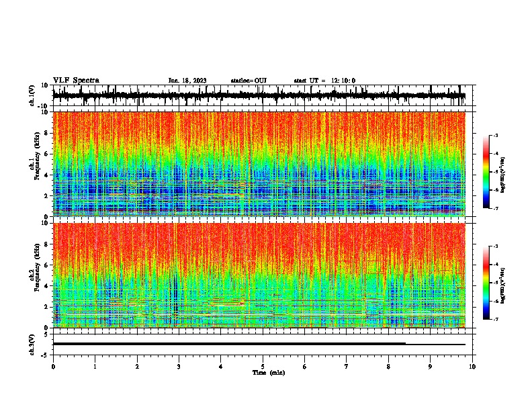The image size is (532, 411).
Task: Click tick label 8 on the Time axis
Action: 388,367
